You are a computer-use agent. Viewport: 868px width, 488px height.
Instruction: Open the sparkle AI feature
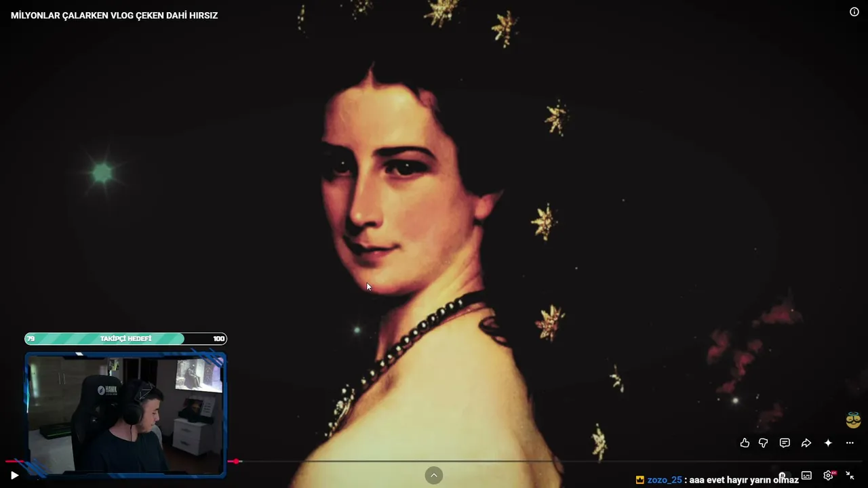point(828,443)
